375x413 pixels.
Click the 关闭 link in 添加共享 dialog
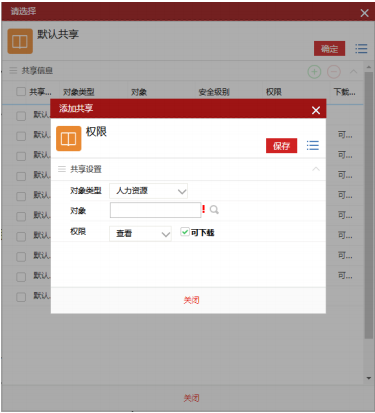click(191, 300)
